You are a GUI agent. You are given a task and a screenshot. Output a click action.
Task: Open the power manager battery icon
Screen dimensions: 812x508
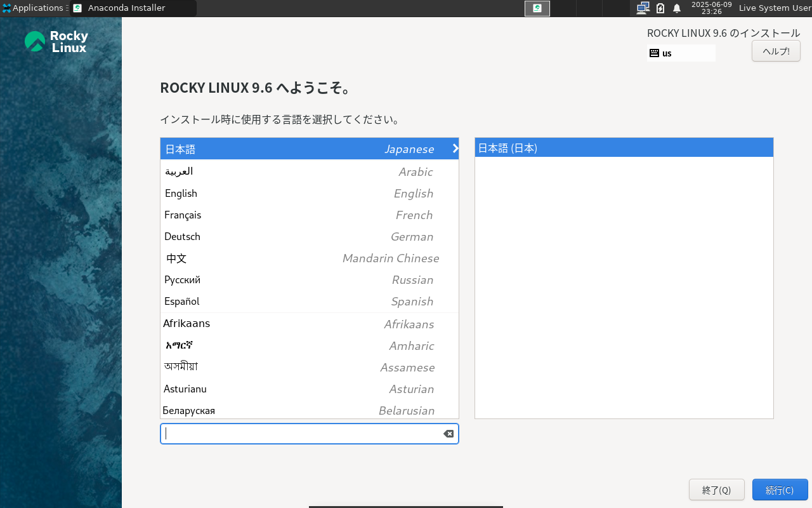(x=660, y=8)
